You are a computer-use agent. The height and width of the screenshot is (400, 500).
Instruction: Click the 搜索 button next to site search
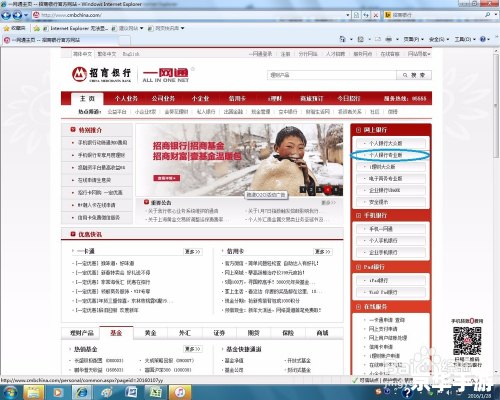tap(414, 75)
